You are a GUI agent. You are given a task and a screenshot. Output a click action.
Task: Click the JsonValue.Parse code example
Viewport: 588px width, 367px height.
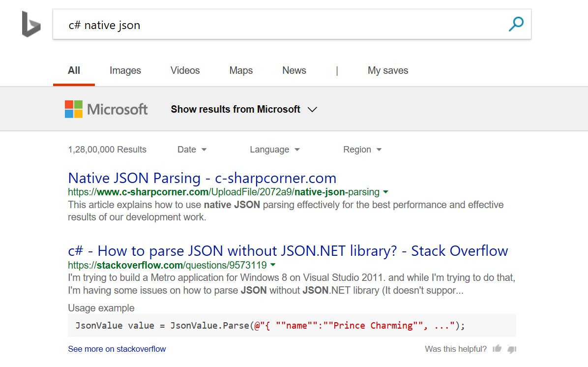coord(292,325)
